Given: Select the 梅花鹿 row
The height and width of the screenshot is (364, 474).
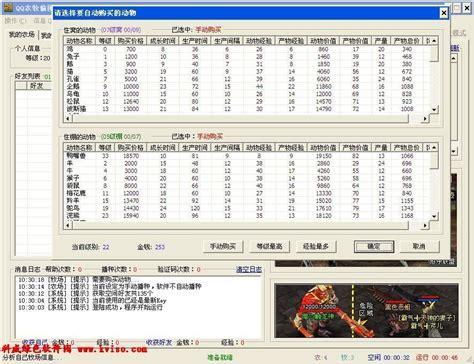Looking at the screenshot, I should tap(246, 193).
